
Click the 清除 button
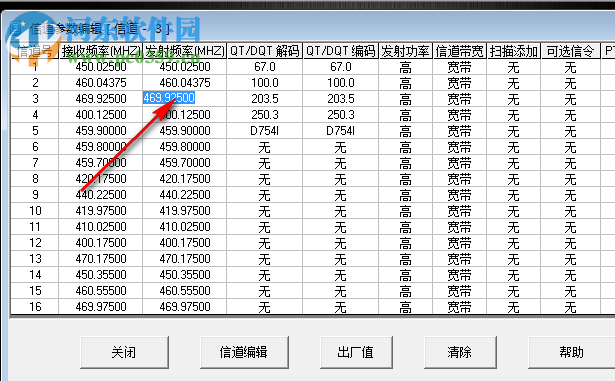(460, 352)
